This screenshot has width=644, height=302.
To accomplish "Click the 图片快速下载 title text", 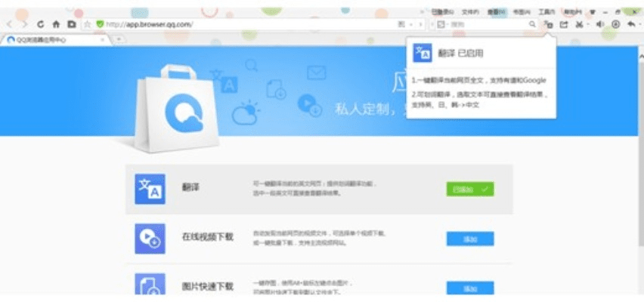I will coord(208,286).
